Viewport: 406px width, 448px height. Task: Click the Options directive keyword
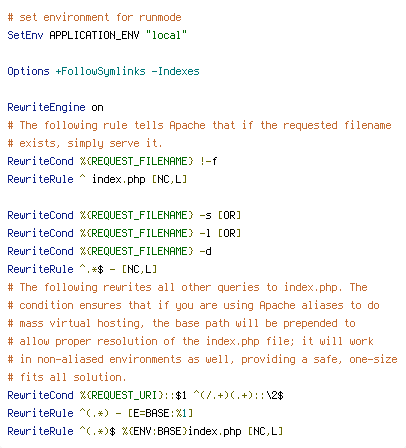28,71
